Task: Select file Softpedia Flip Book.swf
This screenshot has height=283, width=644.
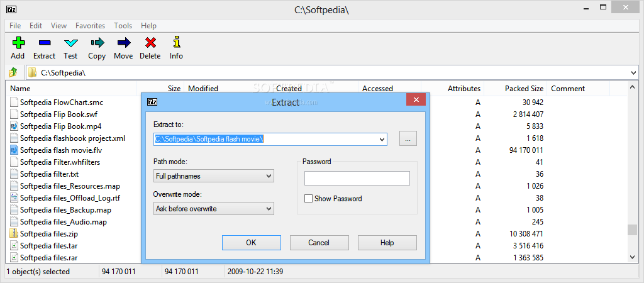Action: [58, 114]
